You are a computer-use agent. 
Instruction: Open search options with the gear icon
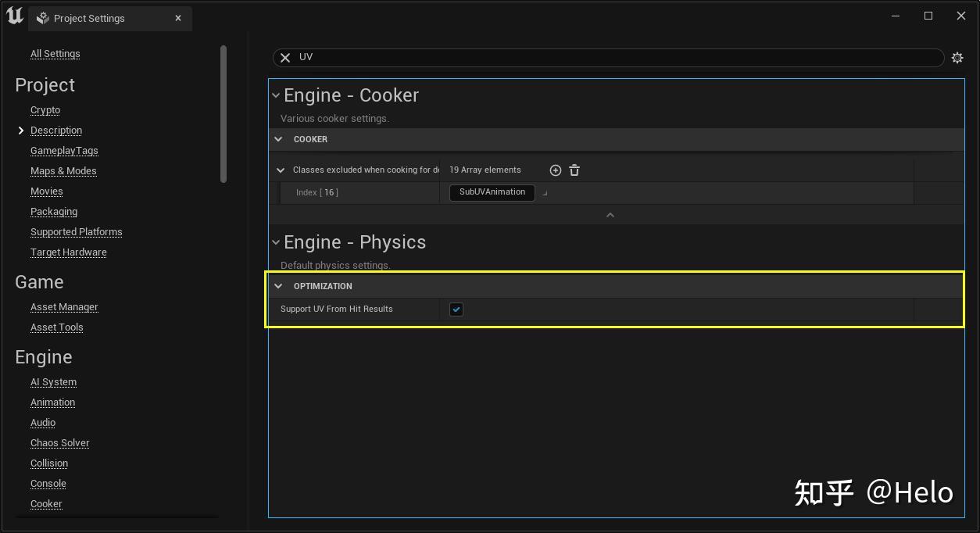(x=957, y=57)
